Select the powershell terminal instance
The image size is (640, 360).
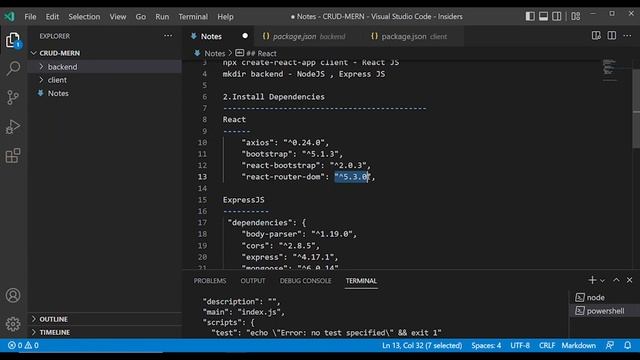click(604, 311)
